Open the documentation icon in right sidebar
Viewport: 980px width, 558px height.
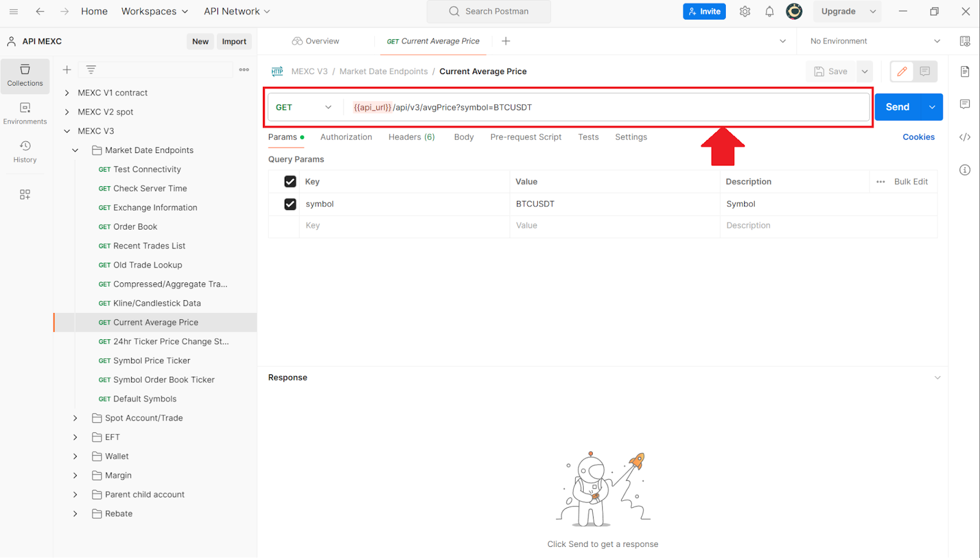coord(965,72)
